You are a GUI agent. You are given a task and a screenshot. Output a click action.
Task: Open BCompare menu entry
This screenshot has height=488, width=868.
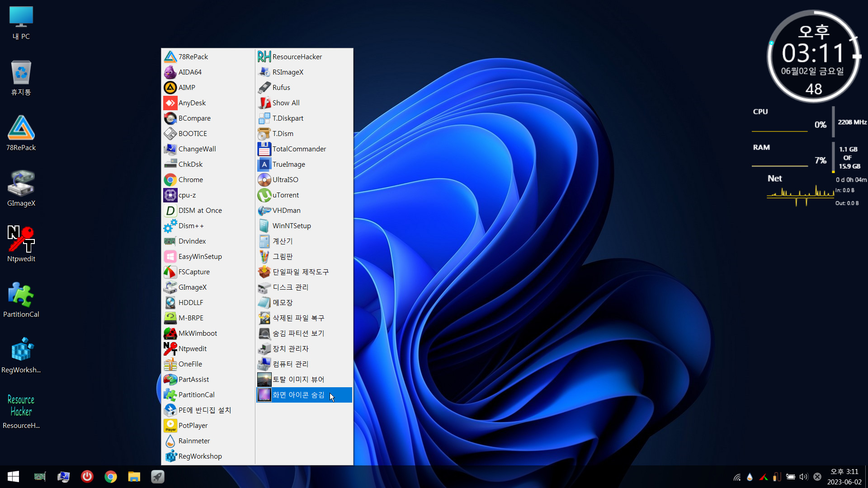pos(208,118)
